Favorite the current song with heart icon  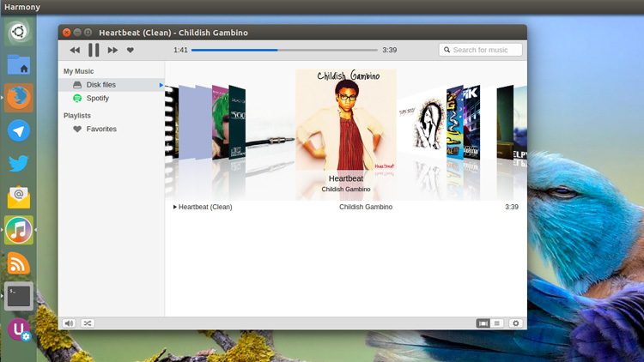pos(131,50)
